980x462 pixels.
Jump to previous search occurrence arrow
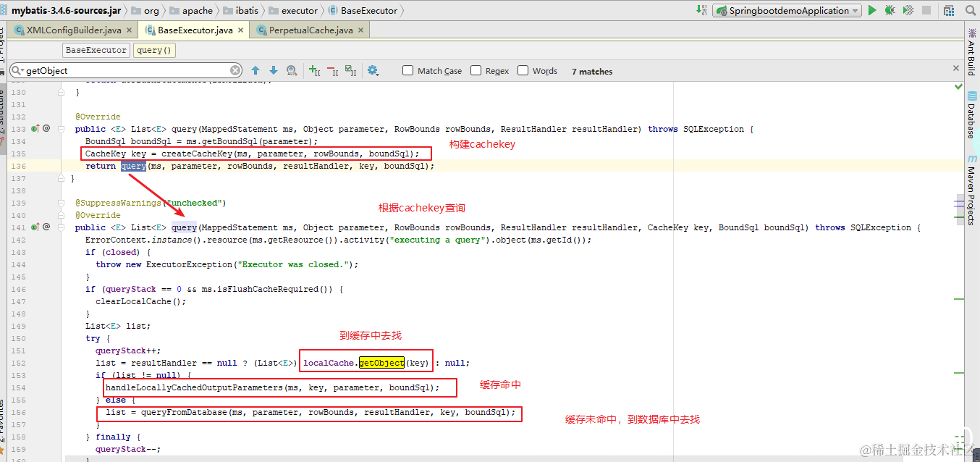point(255,70)
